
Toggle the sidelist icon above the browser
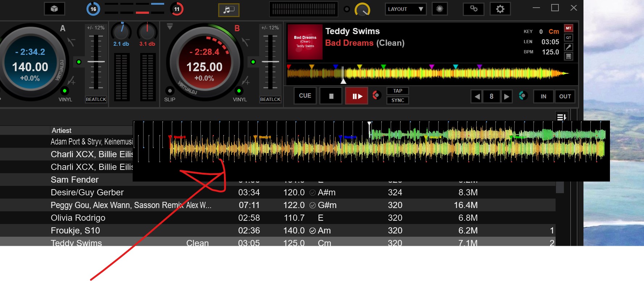pos(561,117)
